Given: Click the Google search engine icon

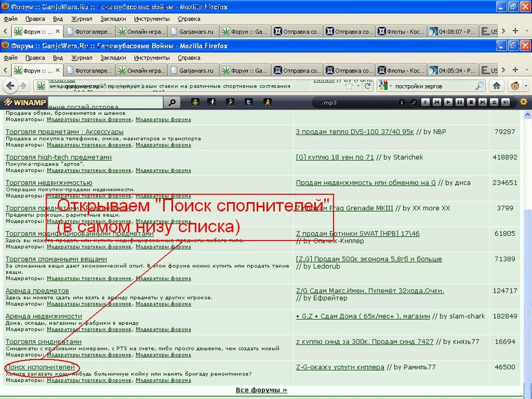Looking at the screenshot, I should pyautogui.click(x=383, y=86).
